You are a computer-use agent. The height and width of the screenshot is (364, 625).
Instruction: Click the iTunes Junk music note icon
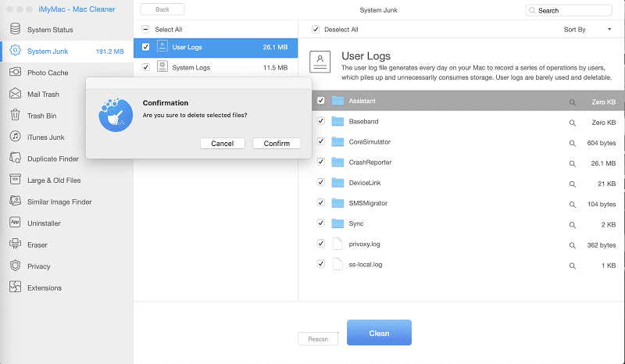pos(15,137)
